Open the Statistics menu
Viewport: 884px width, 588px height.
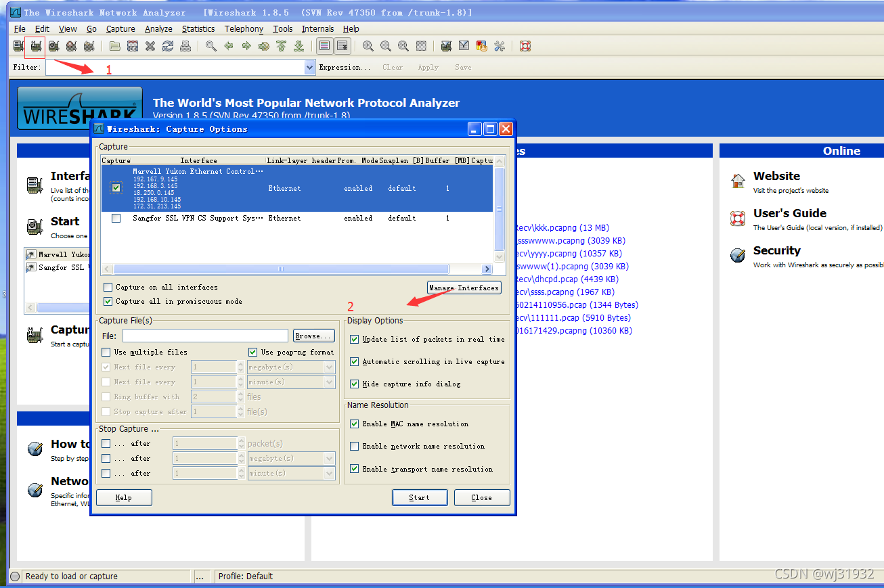point(198,28)
